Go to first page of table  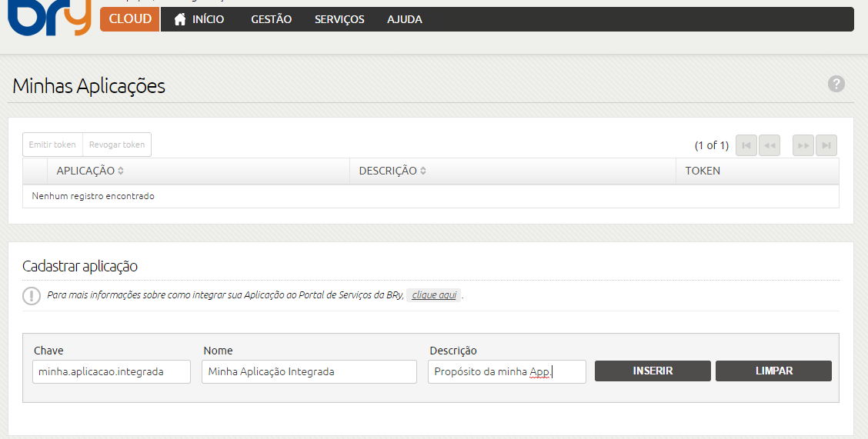(x=746, y=145)
